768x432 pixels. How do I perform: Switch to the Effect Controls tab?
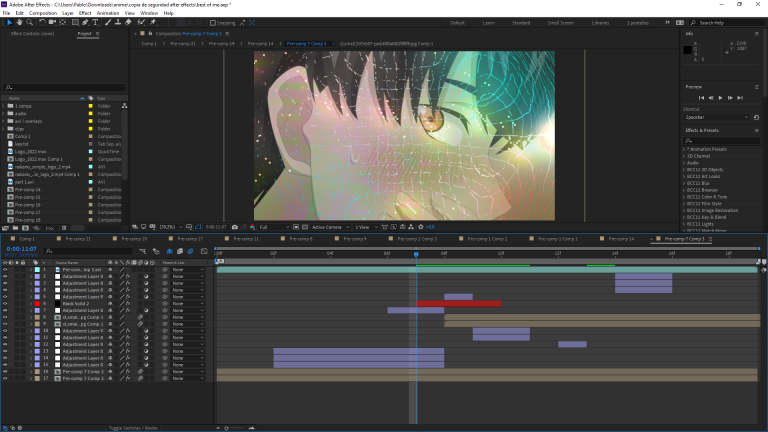click(32, 34)
